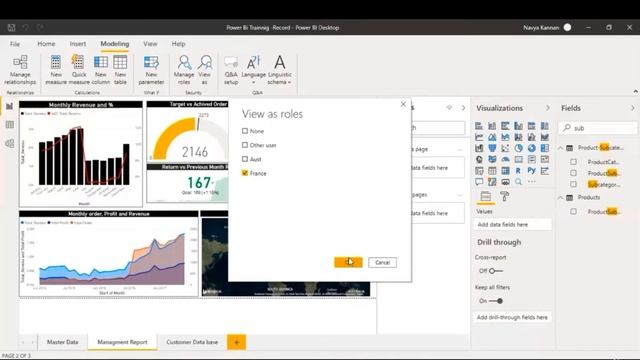Add a new page with plus button
This screenshot has width=640, height=360.
236,342
